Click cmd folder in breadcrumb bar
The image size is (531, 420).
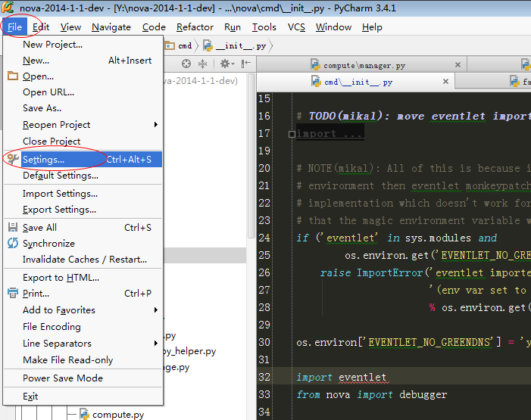179,45
